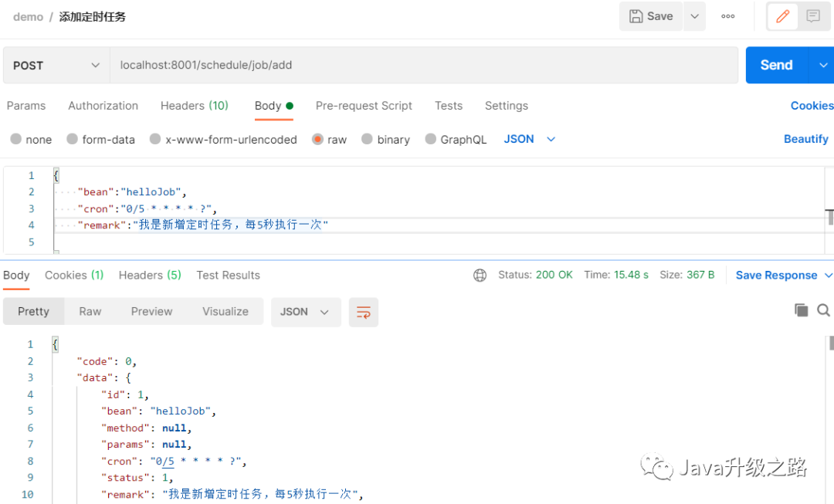
Task: Switch to the pencil edit mode icon
Action: [782, 16]
